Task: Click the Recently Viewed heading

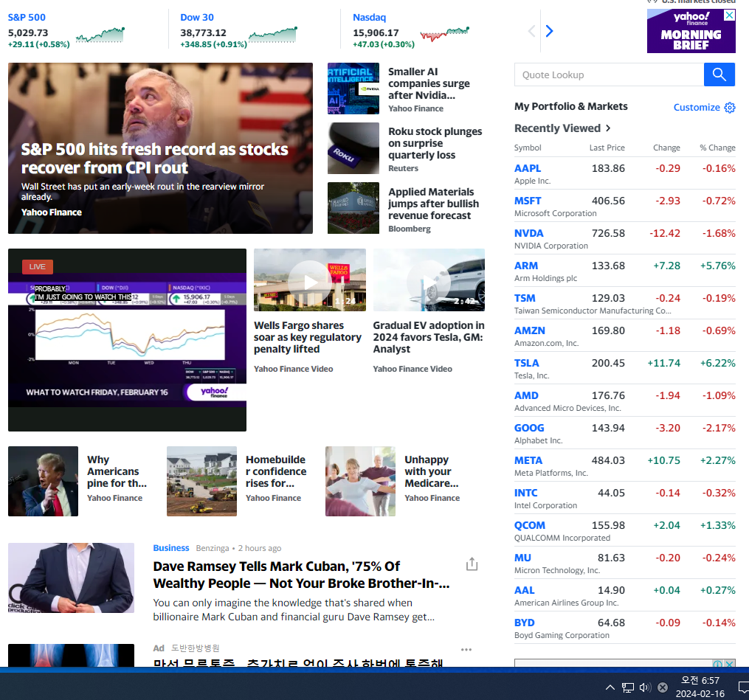Action: tap(557, 128)
